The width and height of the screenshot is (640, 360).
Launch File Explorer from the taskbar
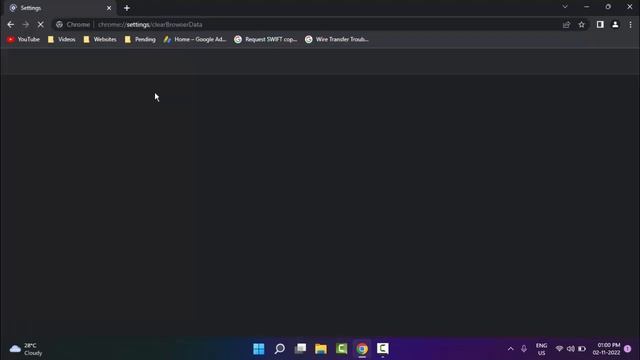pos(321,349)
